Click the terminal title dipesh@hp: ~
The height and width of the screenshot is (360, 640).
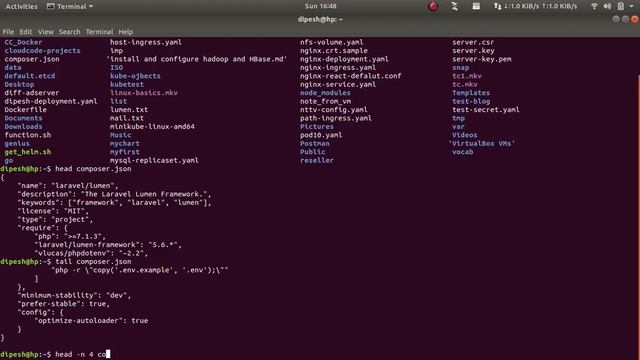pyautogui.click(x=320, y=19)
